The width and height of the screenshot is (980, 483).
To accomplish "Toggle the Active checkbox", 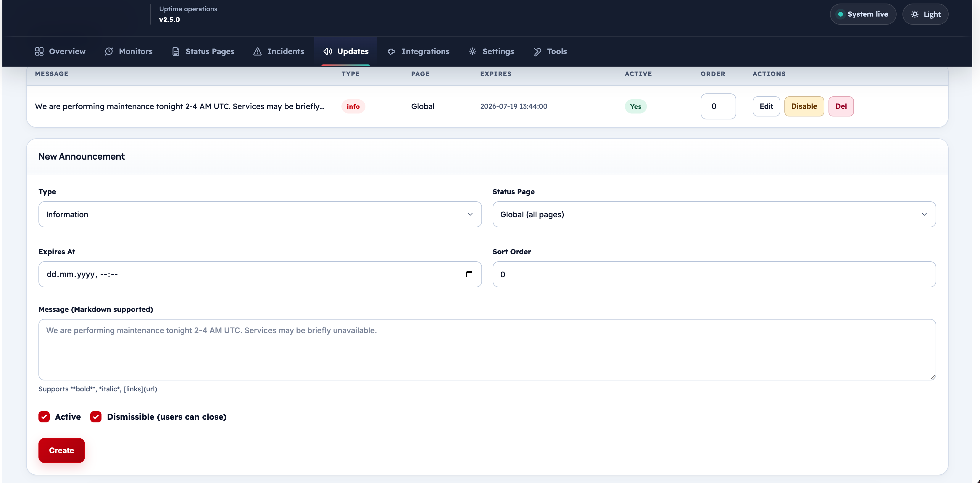I will (44, 416).
